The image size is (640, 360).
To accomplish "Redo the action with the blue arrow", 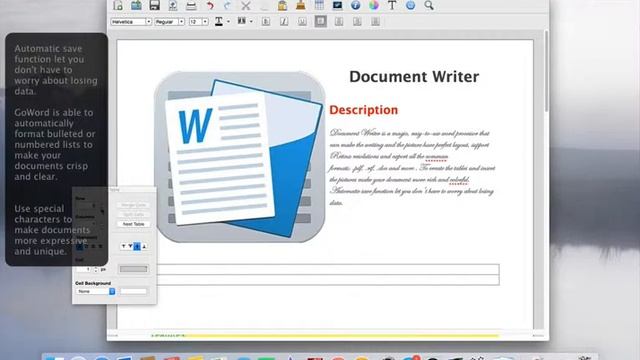I will pos(227,5).
